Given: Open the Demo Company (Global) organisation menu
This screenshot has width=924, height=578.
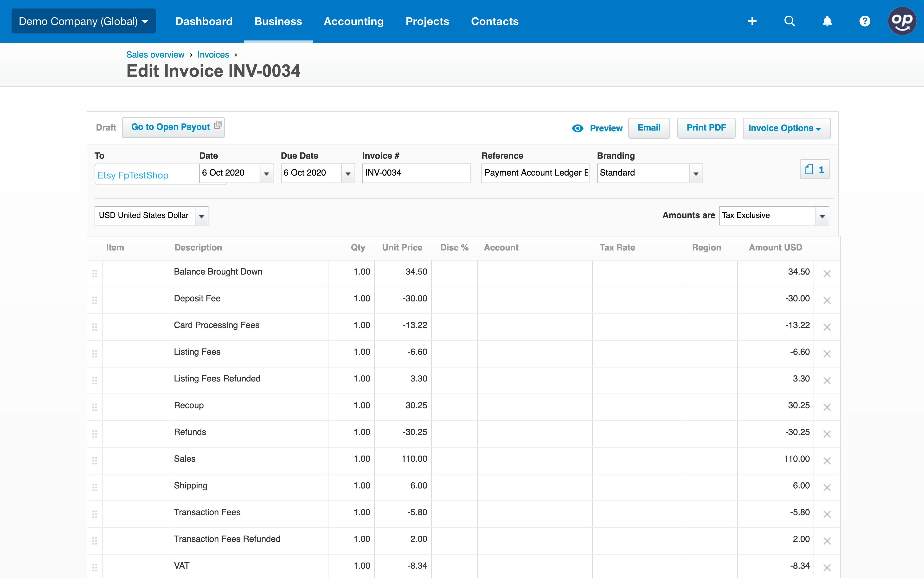Looking at the screenshot, I should click(83, 21).
